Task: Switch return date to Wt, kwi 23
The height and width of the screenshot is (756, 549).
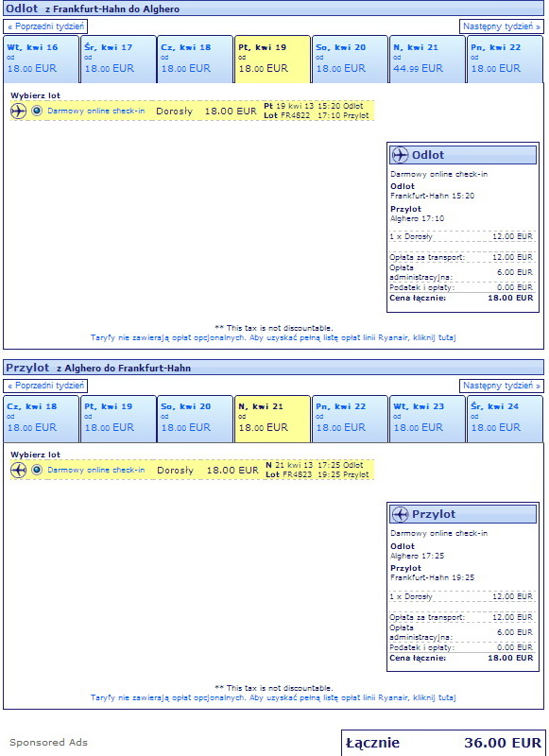Action: pyautogui.click(x=427, y=418)
